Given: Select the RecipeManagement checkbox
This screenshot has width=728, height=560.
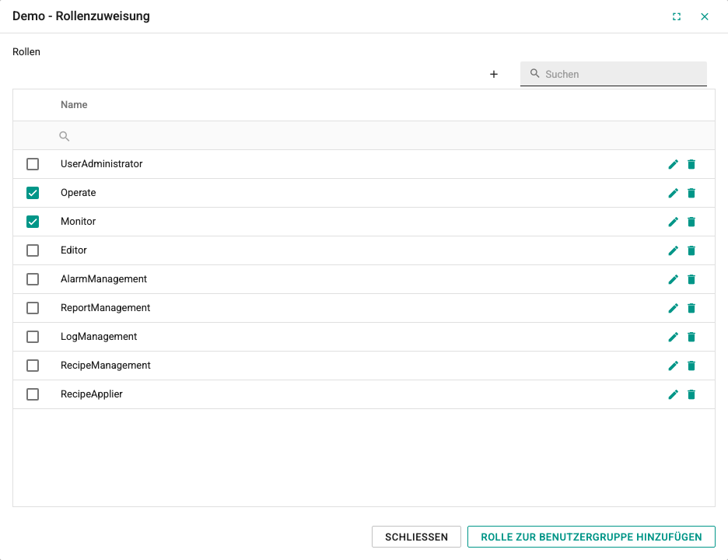Looking at the screenshot, I should (x=33, y=366).
